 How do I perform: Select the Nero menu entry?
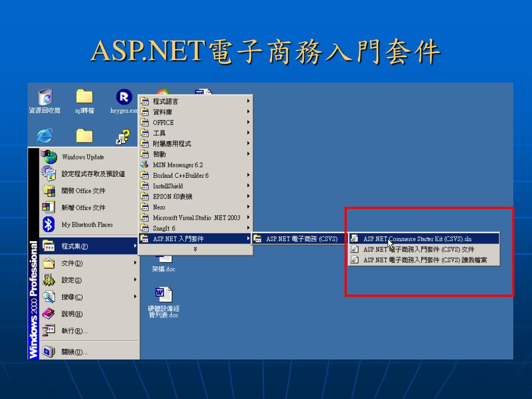click(x=195, y=207)
